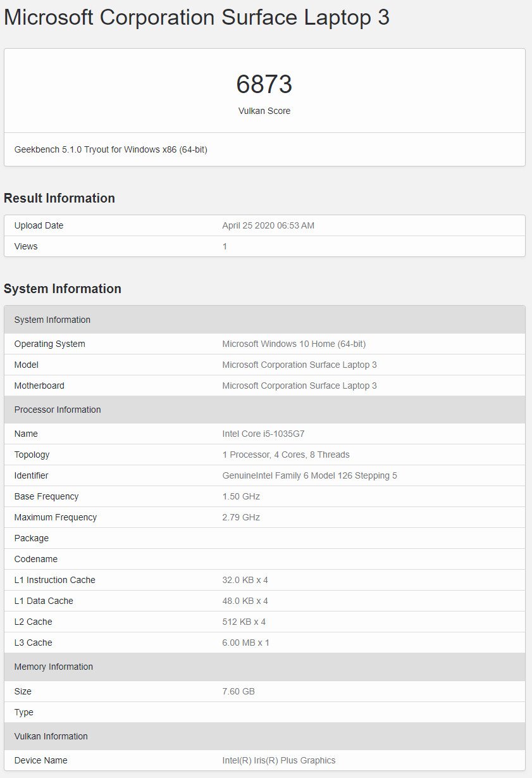Select the Views row
Viewport: 532px width, 778px height.
tap(264, 246)
